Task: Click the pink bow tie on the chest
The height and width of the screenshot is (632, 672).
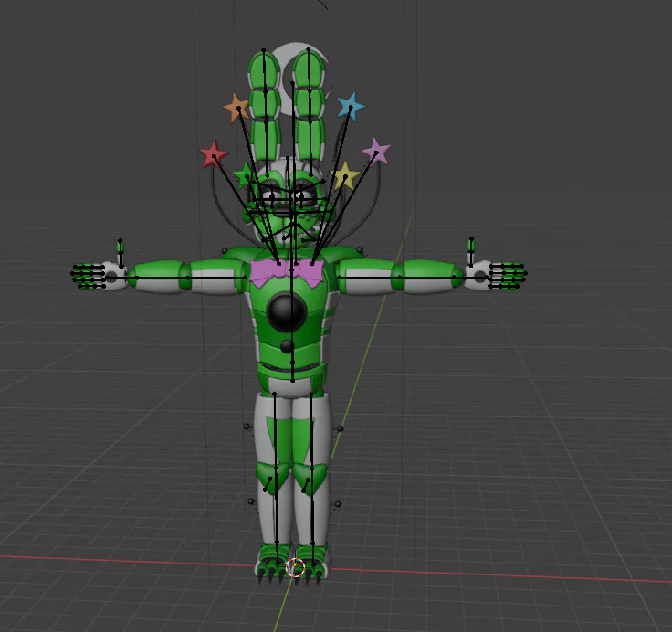Action: [287, 273]
